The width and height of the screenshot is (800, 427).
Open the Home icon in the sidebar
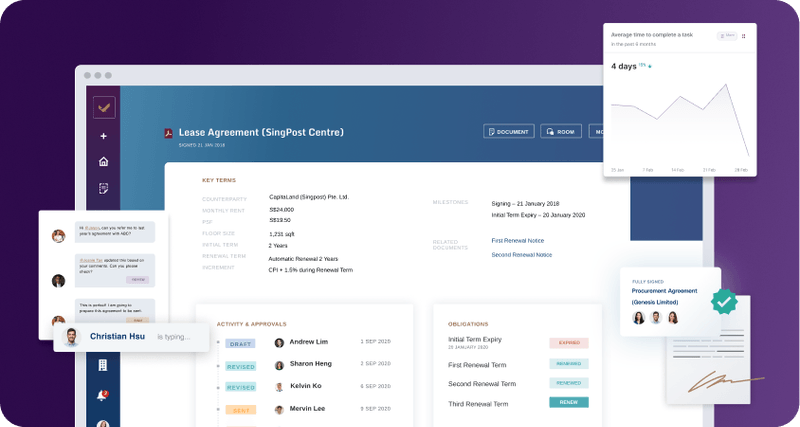pyautogui.click(x=104, y=162)
